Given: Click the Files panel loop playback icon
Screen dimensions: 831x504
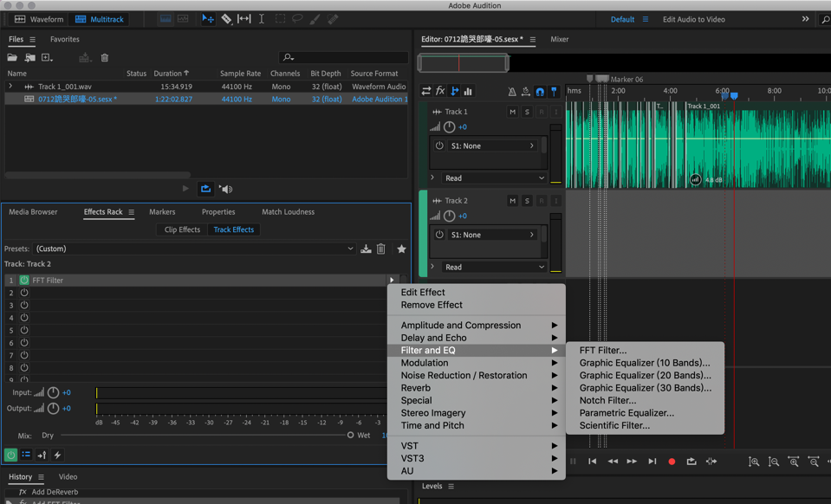Looking at the screenshot, I should (205, 189).
